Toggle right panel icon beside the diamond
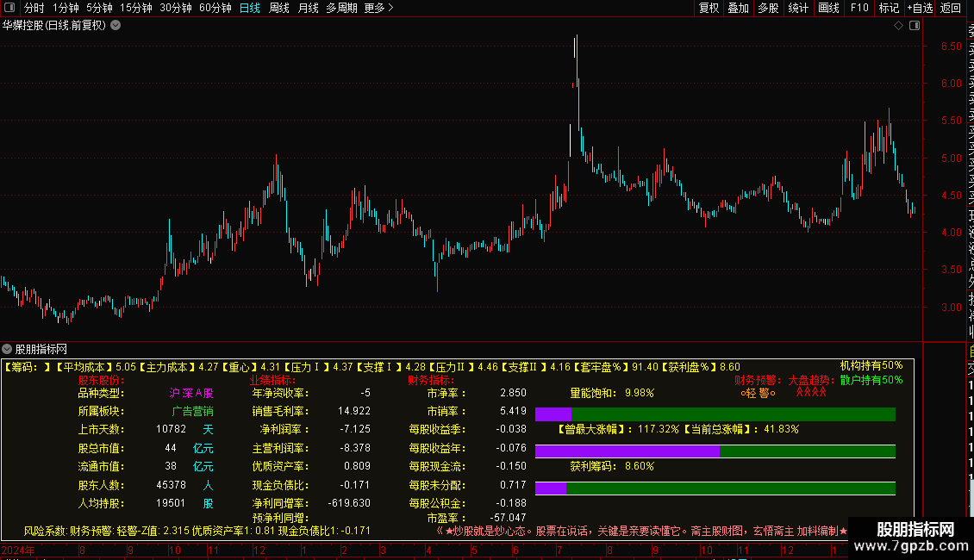The width and height of the screenshot is (974, 560). coord(915,26)
